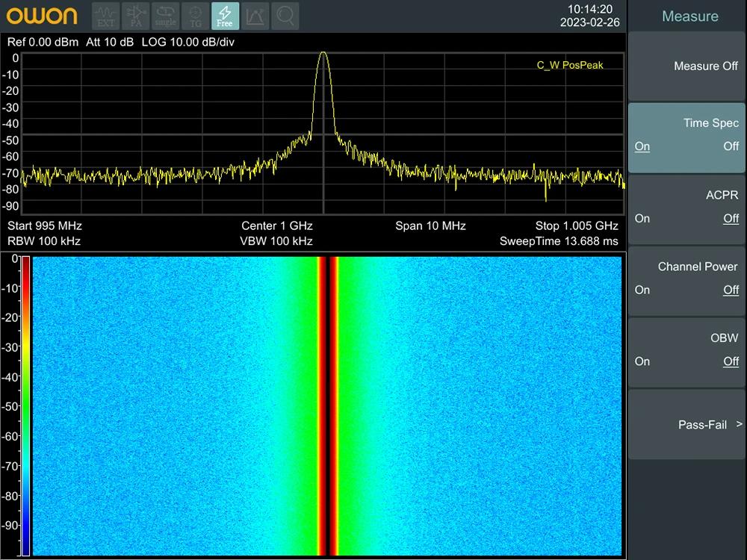
Task: Click the EXT external trigger icon
Action: tap(106, 16)
